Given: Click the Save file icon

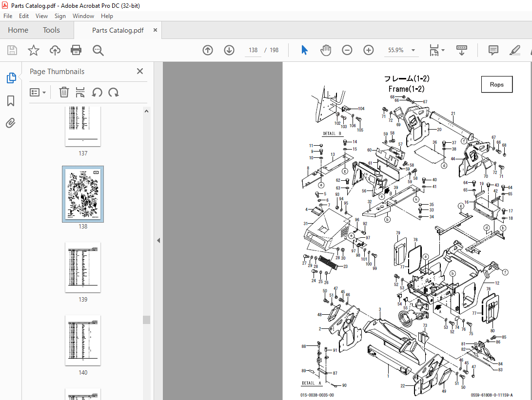Looking at the screenshot, I should (12, 50).
